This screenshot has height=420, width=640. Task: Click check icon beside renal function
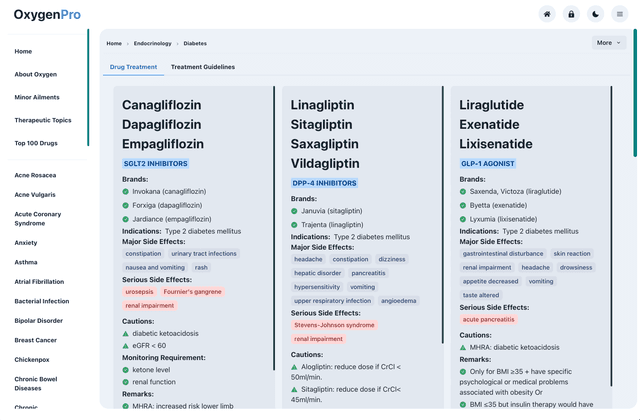[x=125, y=382]
